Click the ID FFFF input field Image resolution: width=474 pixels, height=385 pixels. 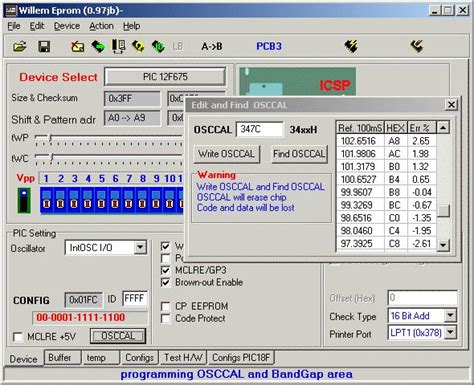coord(135,299)
